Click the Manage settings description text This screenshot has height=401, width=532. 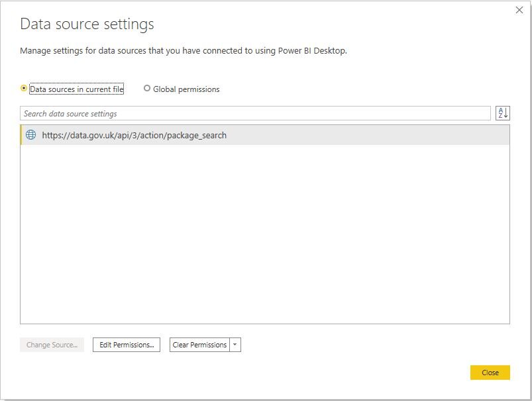[184, 51]
